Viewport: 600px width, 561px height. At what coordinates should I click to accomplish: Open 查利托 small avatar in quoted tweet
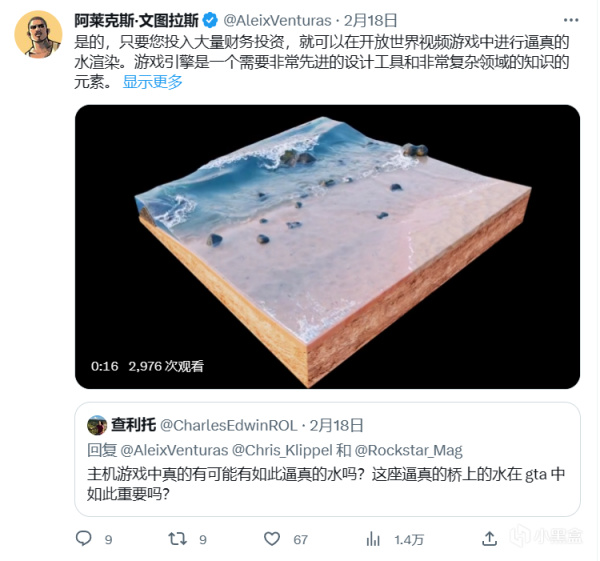point(97,425)
